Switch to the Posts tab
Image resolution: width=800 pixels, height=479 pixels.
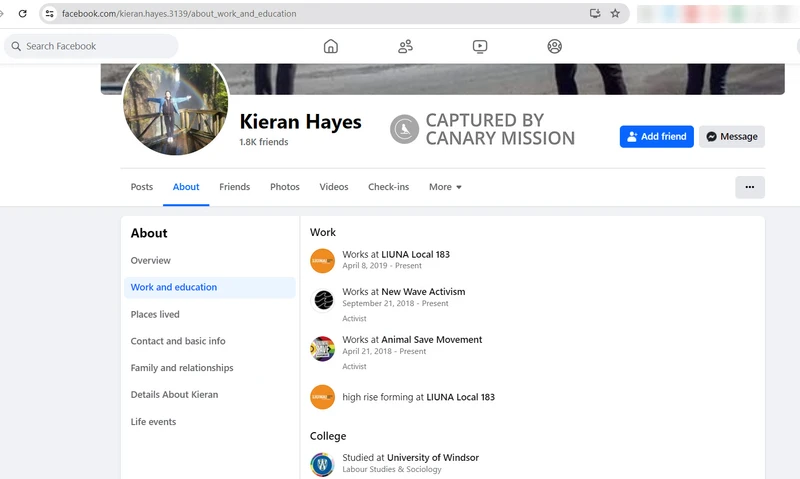pyautogui.click(x=142, y=187)
